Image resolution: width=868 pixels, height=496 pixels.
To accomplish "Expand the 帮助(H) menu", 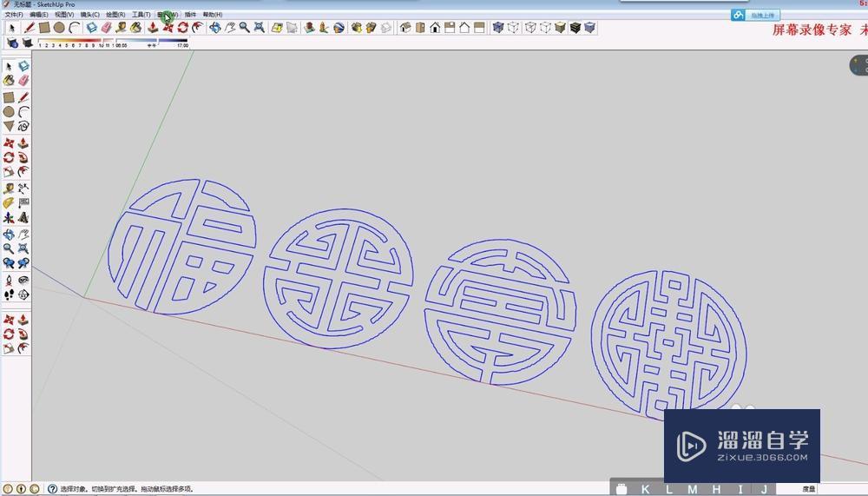I will [x=213, y=15].
